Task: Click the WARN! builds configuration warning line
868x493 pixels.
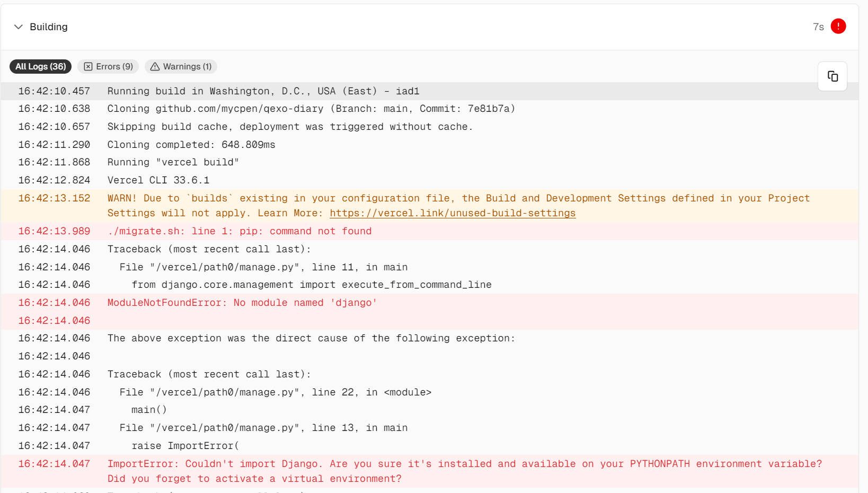Action: (x=430, y=206)
